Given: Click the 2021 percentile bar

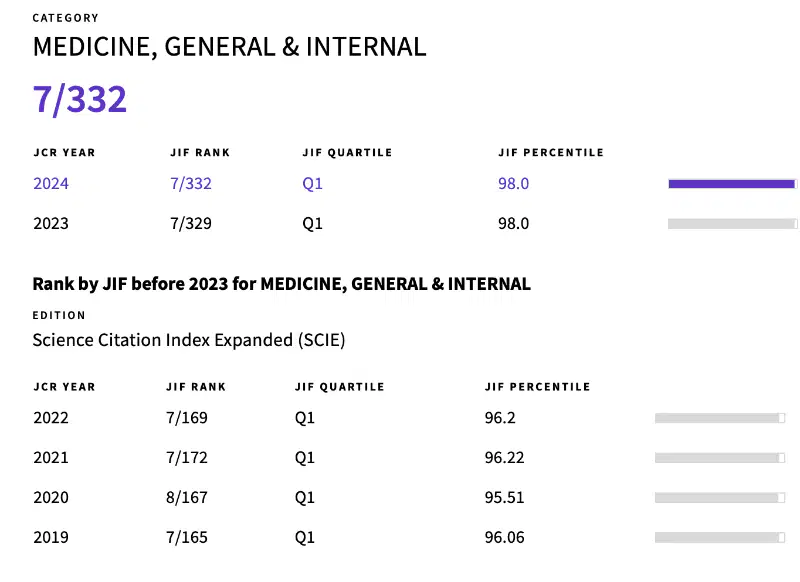Looking at the screenshot, I should point(720,458).
